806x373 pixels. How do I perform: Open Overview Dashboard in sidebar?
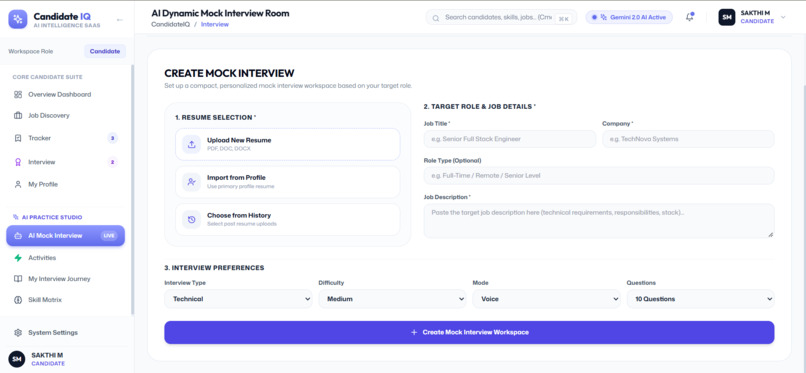click(66, 95)
